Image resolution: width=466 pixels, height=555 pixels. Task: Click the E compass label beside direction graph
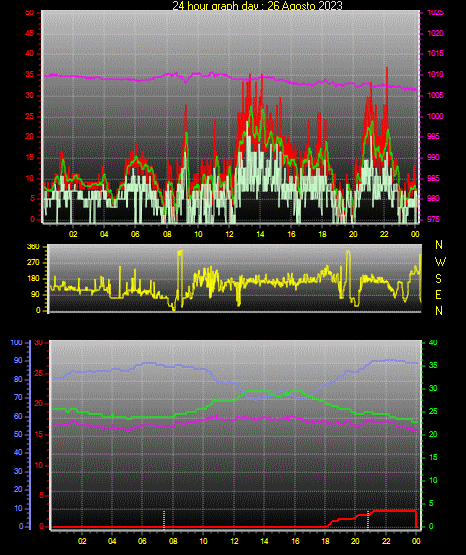438,294
